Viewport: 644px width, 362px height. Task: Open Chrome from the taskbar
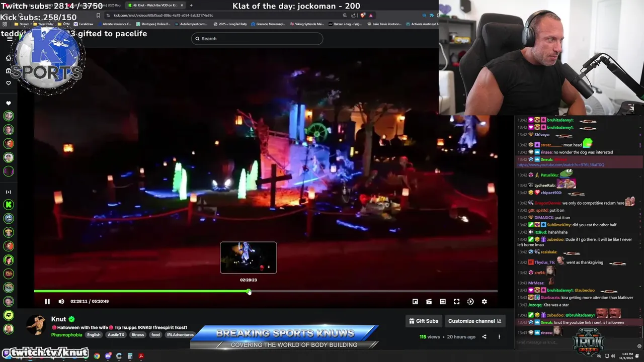(97, 356)
